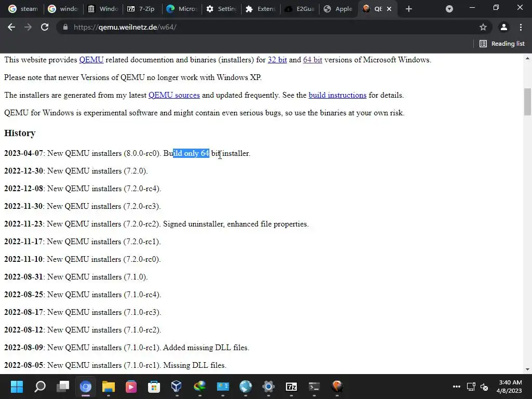The image size is (532, 399).
Task: Open the pink media player taskbar app
Action: click(131, 387)
